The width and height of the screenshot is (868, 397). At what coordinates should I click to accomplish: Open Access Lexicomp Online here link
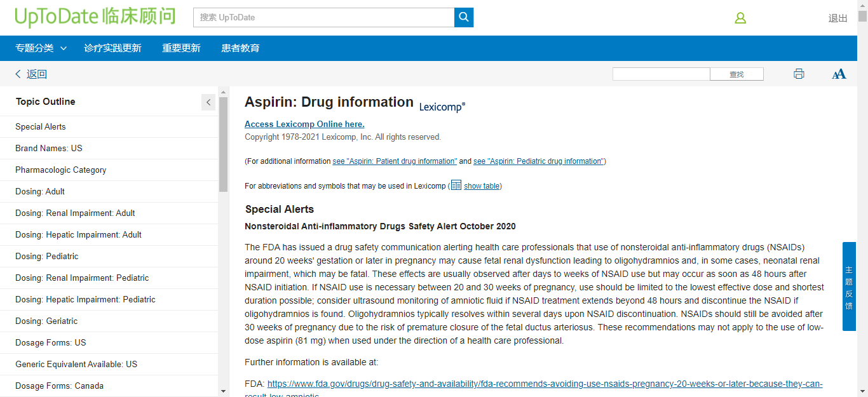[304, 124]
